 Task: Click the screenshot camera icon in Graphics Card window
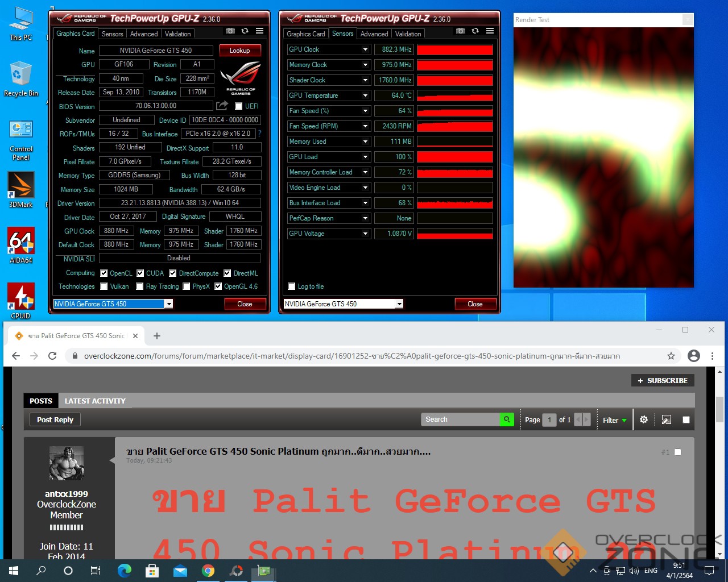[x=230, y=31]
